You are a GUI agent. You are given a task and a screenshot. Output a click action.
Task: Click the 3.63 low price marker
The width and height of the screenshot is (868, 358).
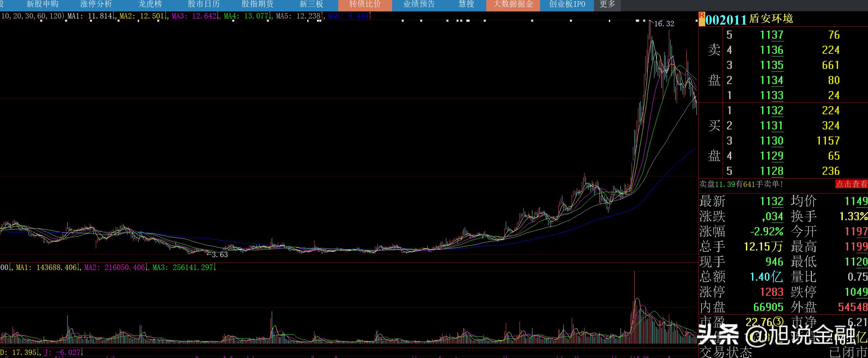point(220,254)
